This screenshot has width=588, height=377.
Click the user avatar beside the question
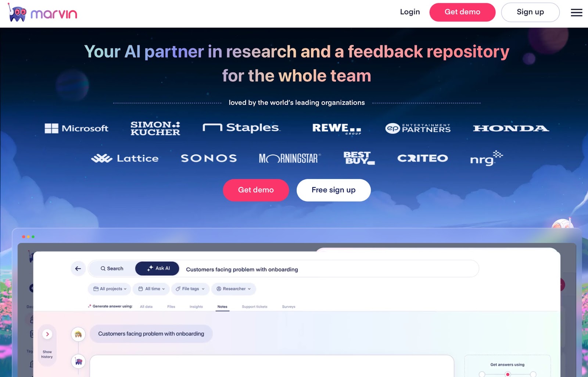click(x=78, y=334)
